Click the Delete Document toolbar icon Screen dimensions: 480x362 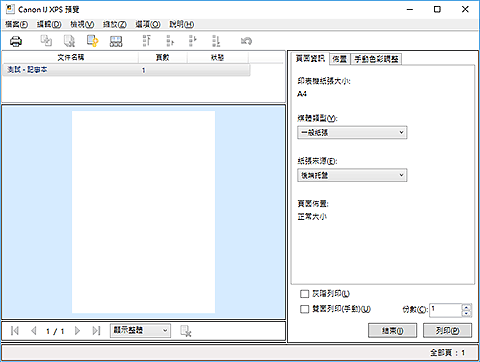click(x=69, y=41)
